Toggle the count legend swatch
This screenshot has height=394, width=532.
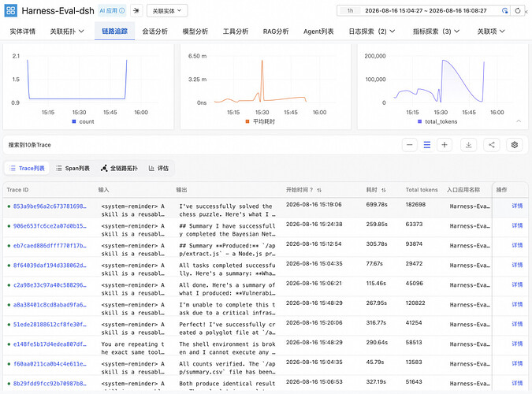click(73, 121)
